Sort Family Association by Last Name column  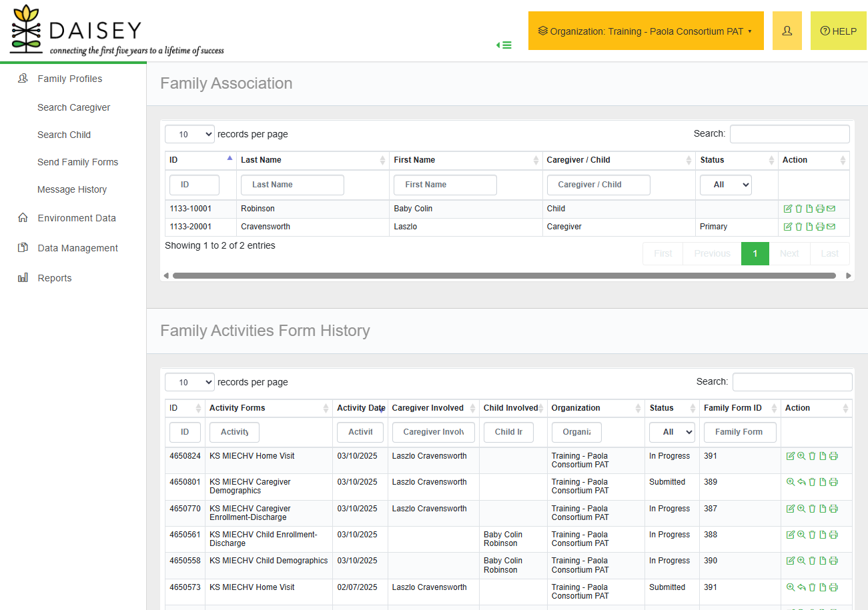[313, 160]
